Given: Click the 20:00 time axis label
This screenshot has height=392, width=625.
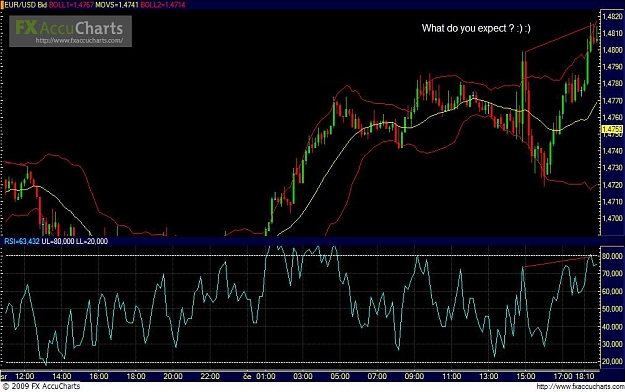Looking at the screenshot, I should coord(173,376).
